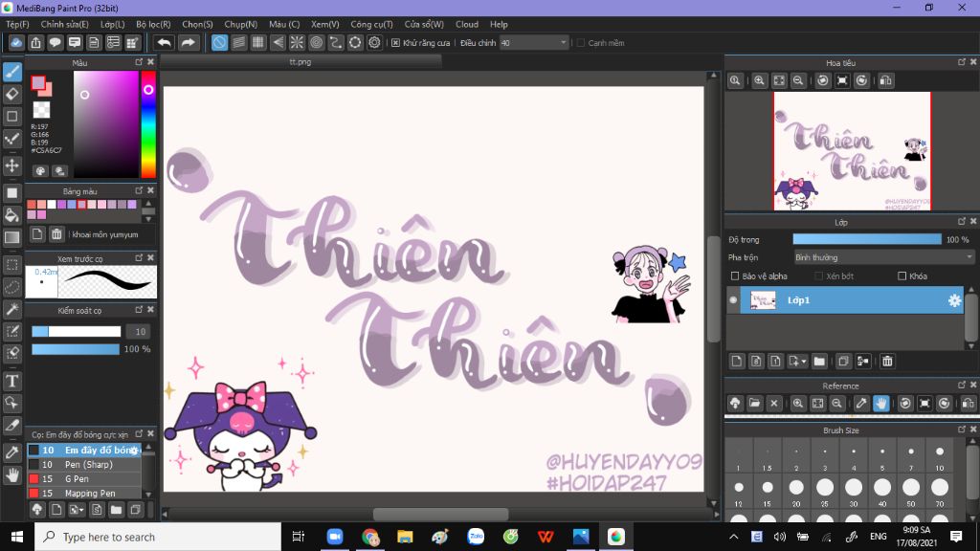Open Điều chỉnh correction dropdown

coord(534,42)
